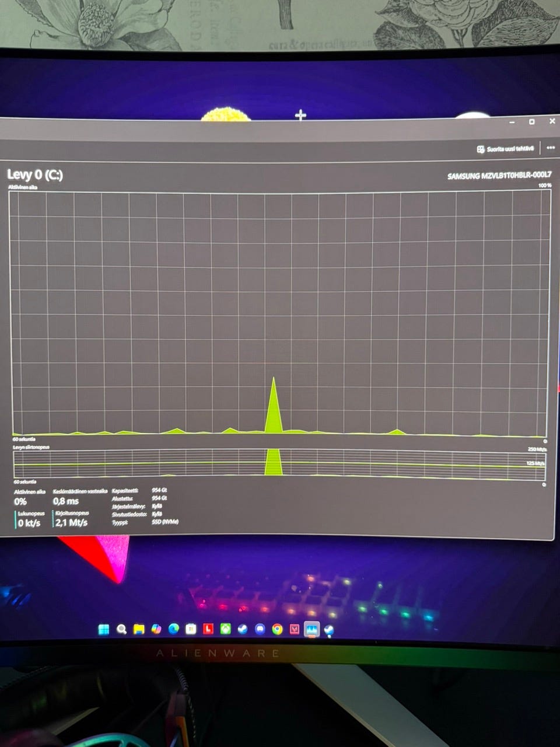The image size is (560, 747).
Task: Click the Windows Start button
Action: (104, 629)
